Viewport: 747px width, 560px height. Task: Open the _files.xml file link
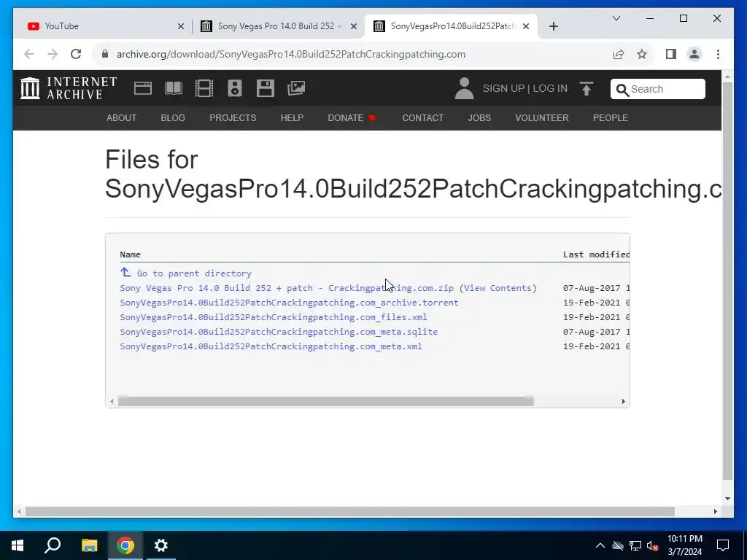pos(274,317)
